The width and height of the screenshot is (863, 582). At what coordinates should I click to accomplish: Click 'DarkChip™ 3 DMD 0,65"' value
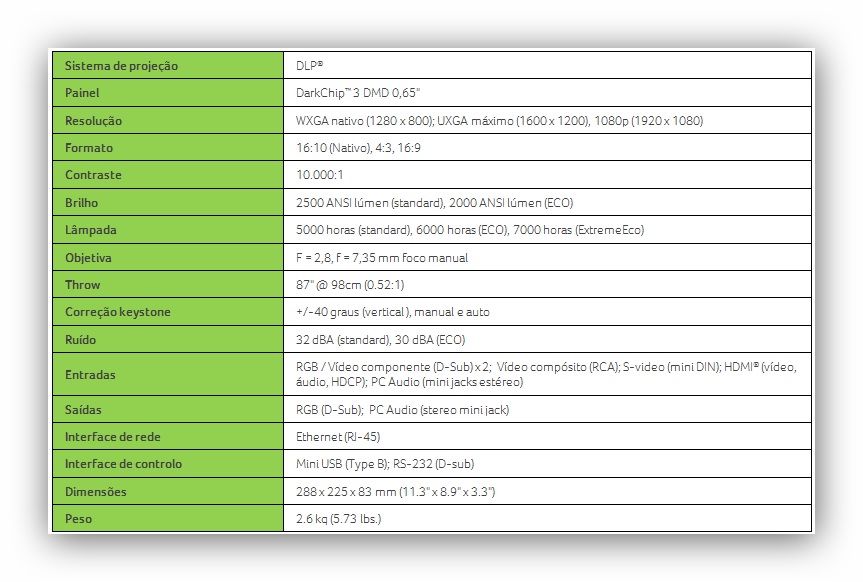coord(358,93)
